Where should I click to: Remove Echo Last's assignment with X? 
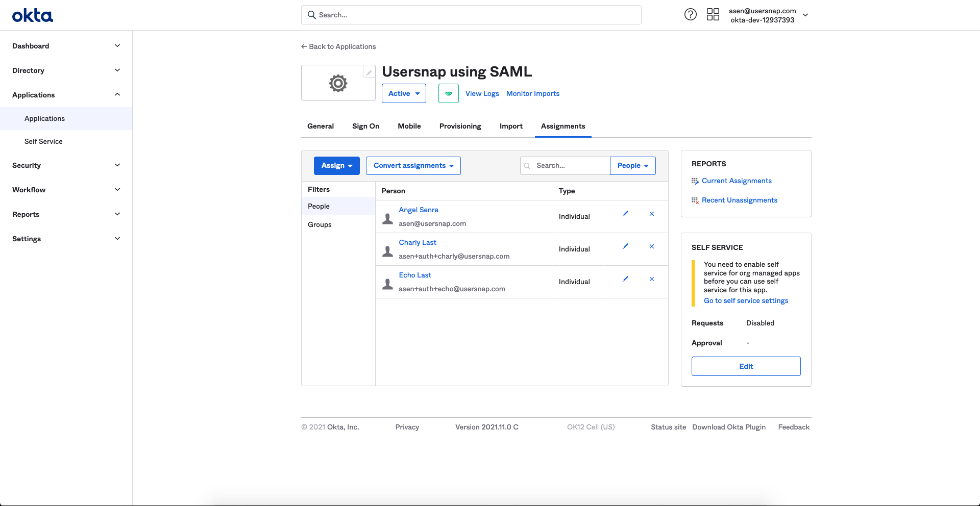[x=652, y=279]
